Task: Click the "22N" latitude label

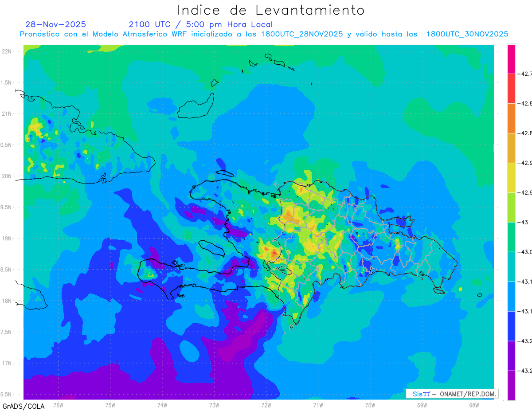Action: [x=7, y=51]
